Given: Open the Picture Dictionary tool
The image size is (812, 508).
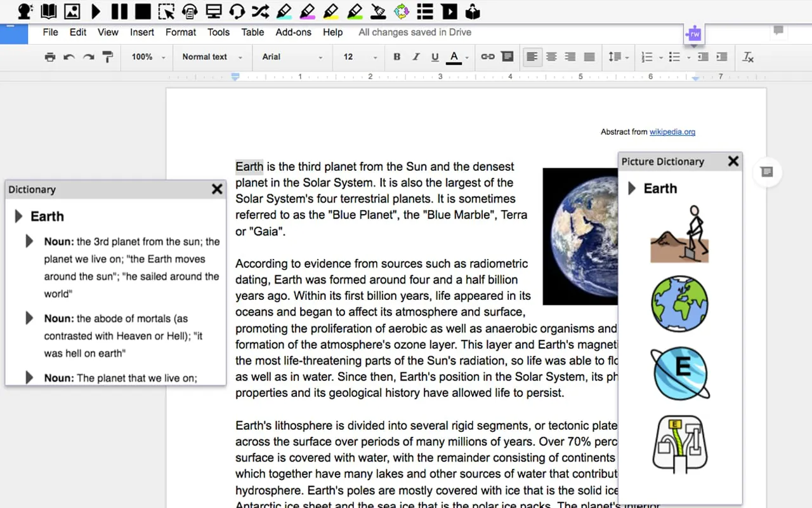Looking at the screenshot, I should click(72, 11).
